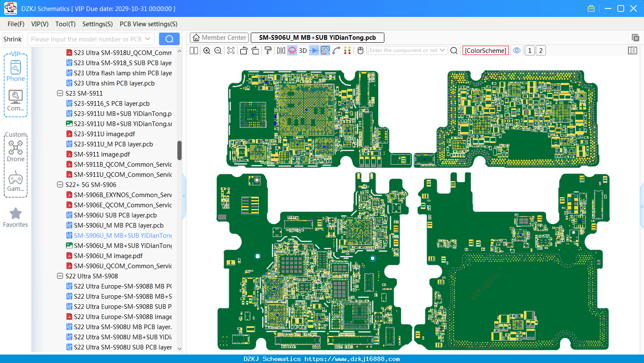Click the zoom out magnifier icon
Screen dimensions: 644x363
coord(218,50)
